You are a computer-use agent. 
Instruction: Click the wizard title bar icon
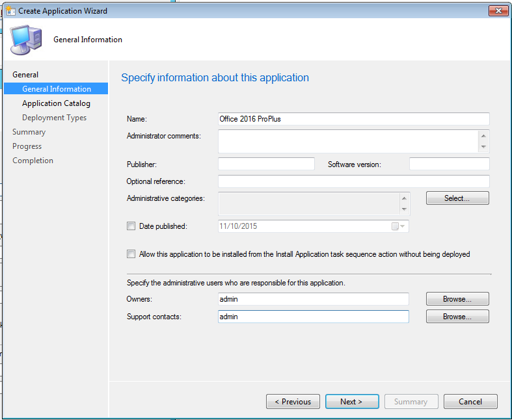click(x=10, y=11)
